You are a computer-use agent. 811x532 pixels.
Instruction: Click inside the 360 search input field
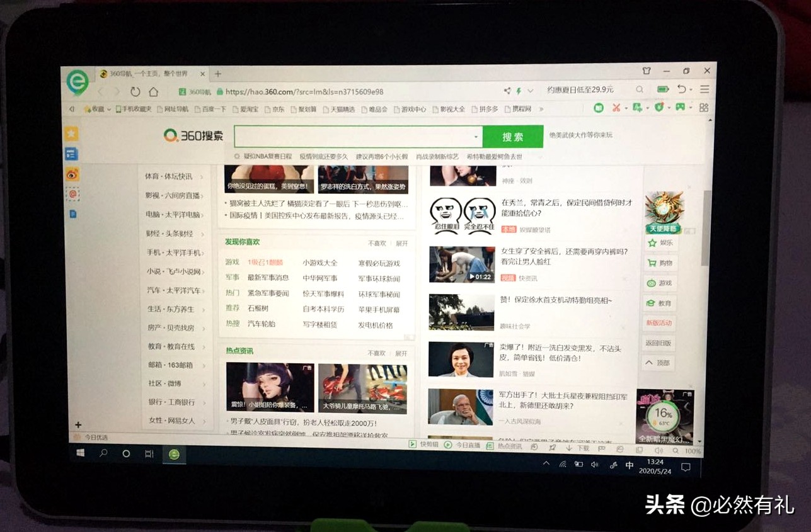click(347, 137)
